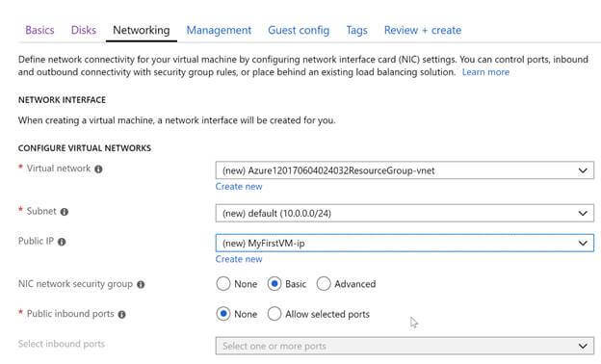
Task: Open the Public IP dropdown
Action: pyautogui.click(x=405, y=243)
